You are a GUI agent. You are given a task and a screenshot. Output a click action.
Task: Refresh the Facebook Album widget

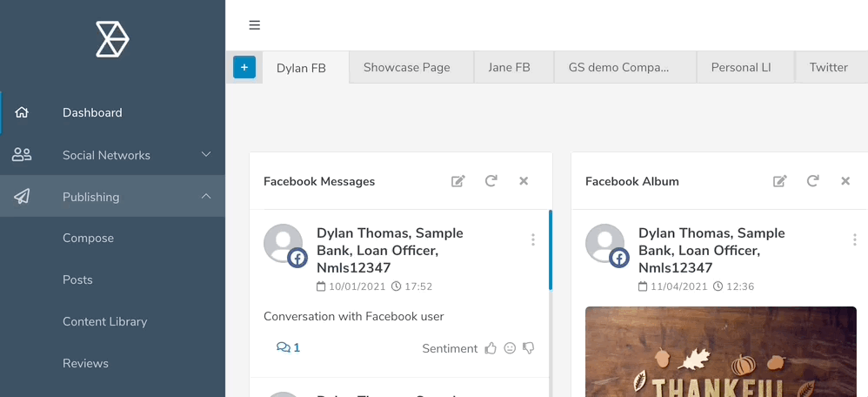tap(812, 181)
